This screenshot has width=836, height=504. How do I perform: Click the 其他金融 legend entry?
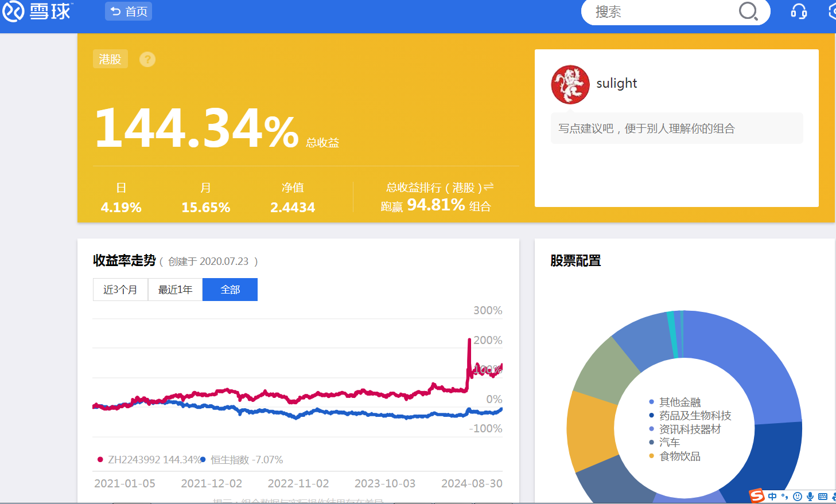click(x=675, y=402)
